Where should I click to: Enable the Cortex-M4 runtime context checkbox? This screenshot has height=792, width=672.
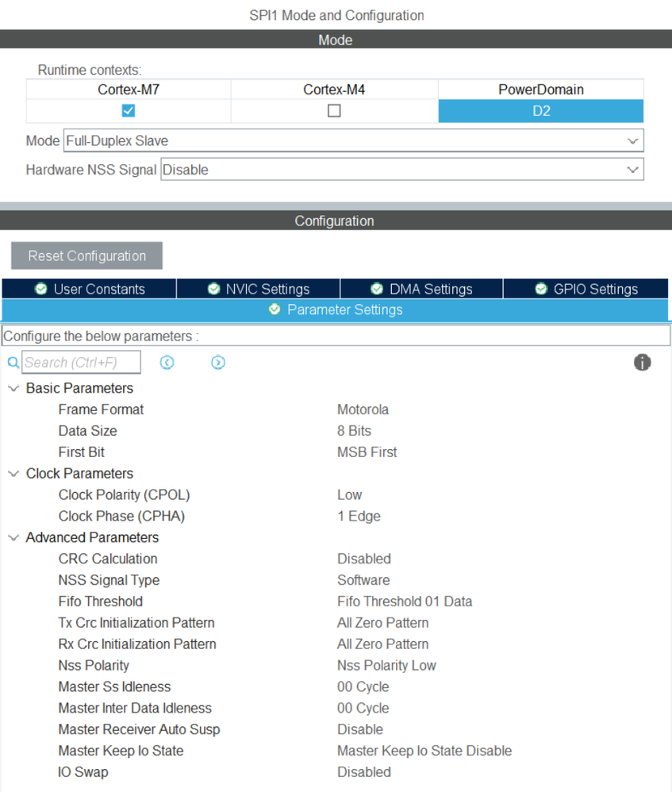click(334, 110)
